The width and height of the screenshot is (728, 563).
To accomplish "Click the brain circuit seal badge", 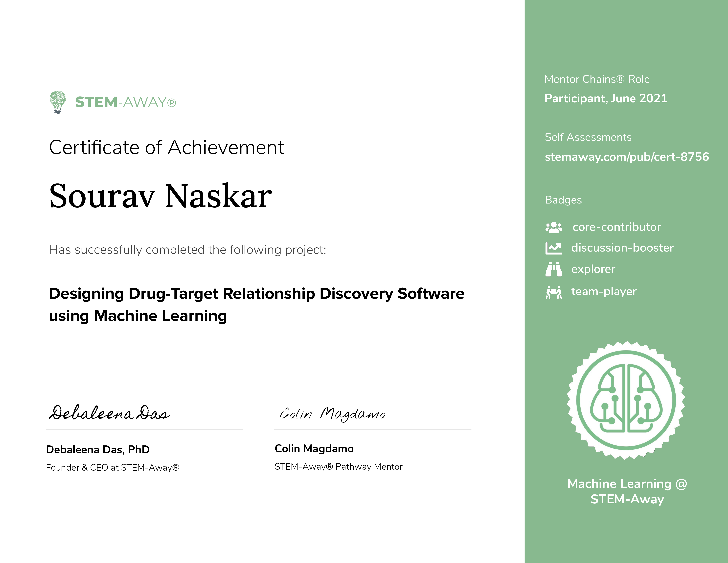I will [626, 400].
